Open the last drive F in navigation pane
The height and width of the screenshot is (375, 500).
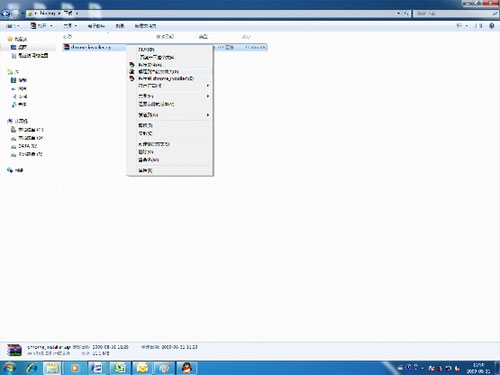[x=27, y=154]
